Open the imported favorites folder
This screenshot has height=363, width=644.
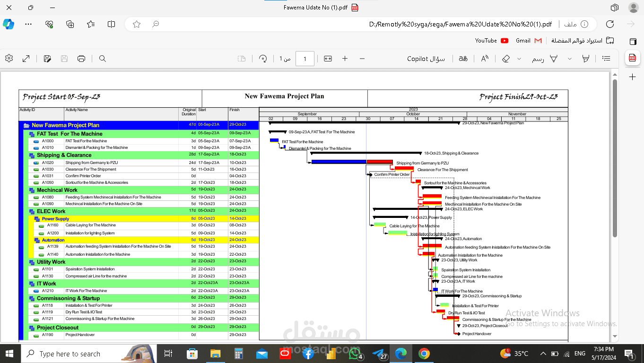(583, 41)
